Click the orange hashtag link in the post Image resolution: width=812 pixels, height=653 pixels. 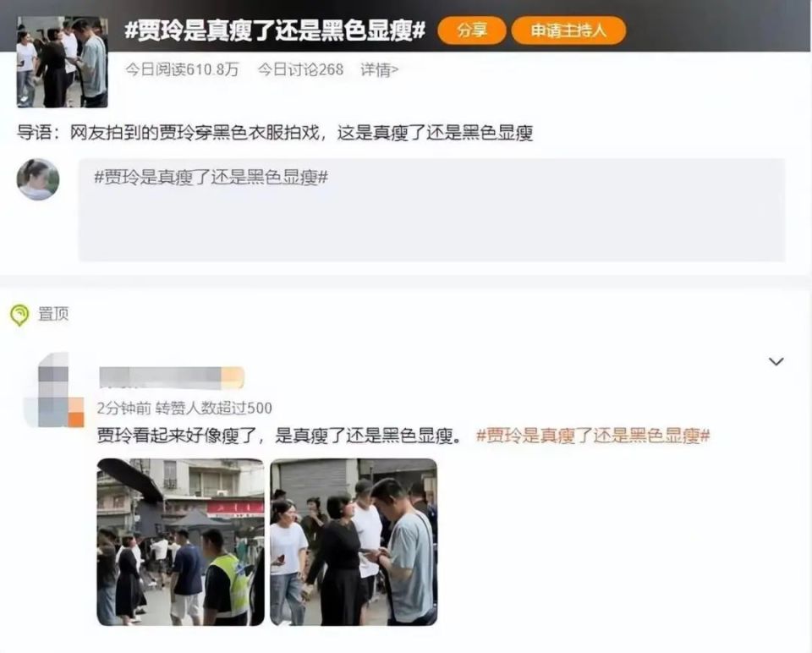click(x=593, y=436)
